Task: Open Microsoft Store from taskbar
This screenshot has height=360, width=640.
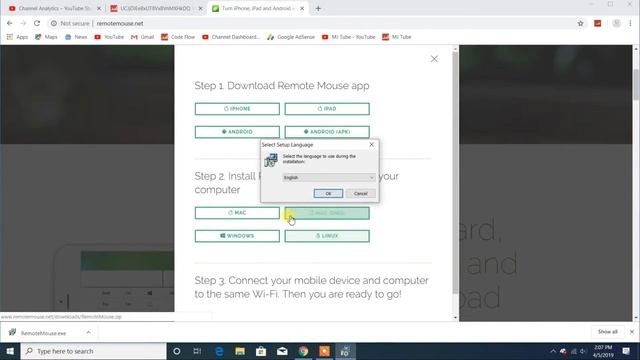Action: tap(261, 351)
